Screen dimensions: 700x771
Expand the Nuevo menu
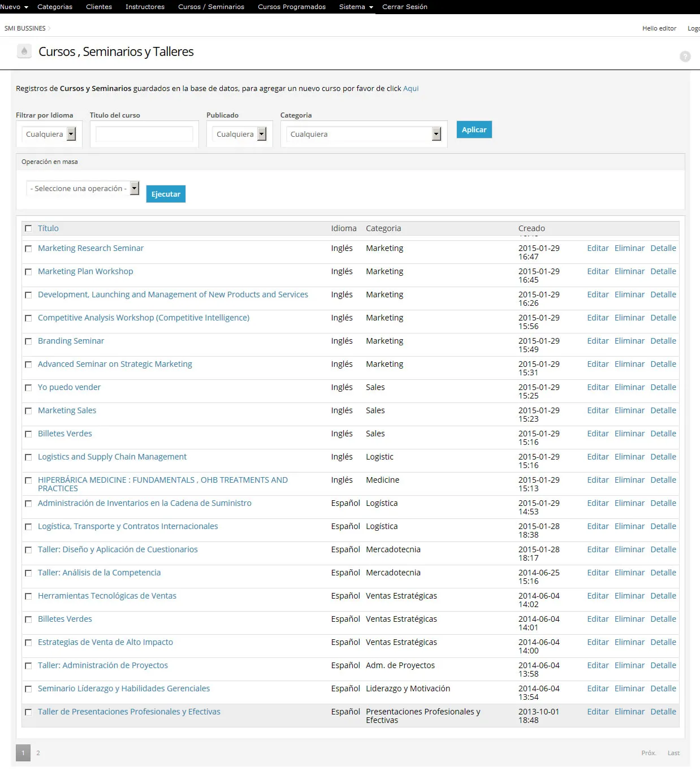pyautogui.click(x=14, y=7)
